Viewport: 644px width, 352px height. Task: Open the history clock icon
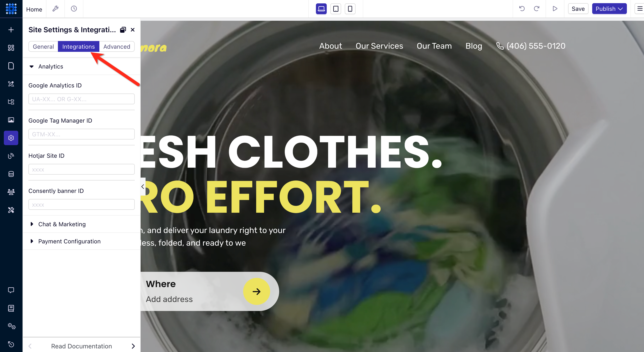pyautogui.click(x=74, y=9)
